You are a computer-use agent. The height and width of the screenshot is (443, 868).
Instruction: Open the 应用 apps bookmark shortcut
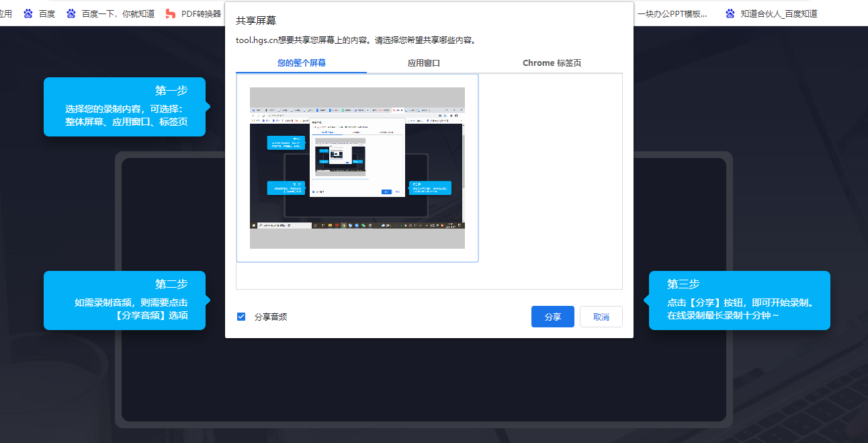tap(6, 13)
